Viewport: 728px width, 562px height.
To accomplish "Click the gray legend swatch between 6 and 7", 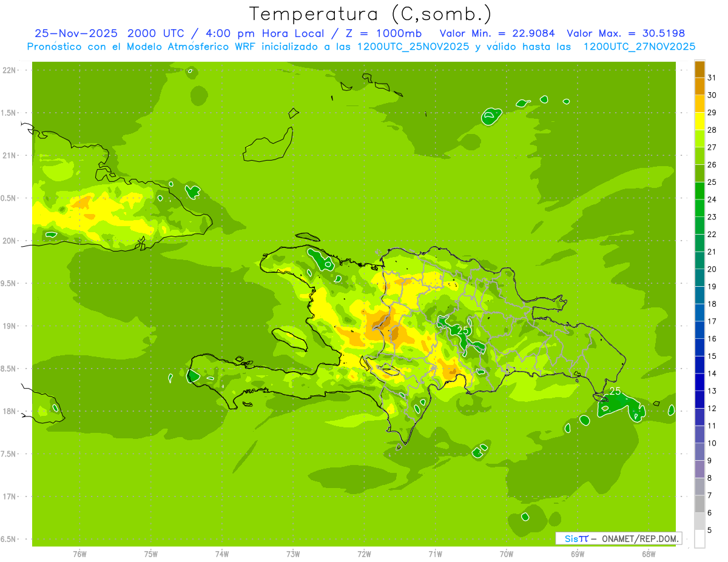I will (x=699, y=504).
